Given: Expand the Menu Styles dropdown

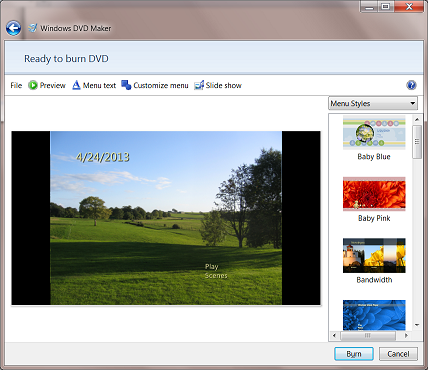Looking at the screenshot, I should click(x=373, y=104).
